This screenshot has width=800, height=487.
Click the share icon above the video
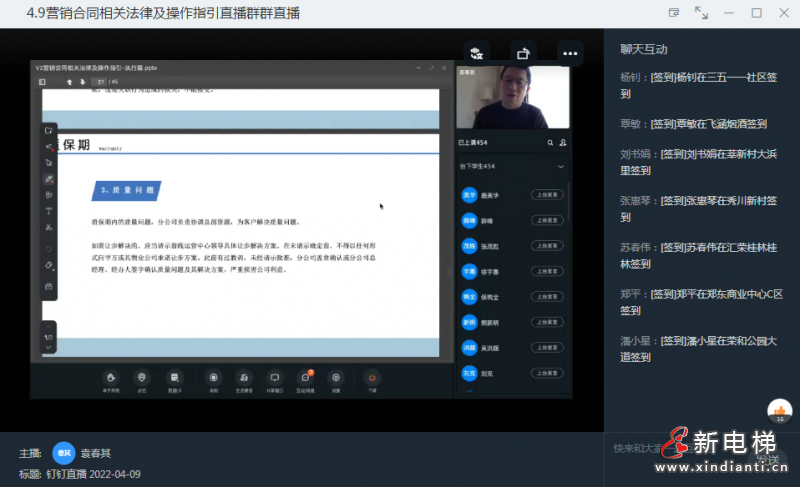tap(523, 53)
